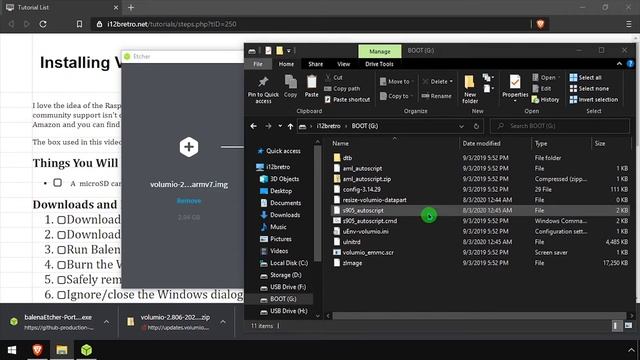640x360 pixels.
Task: Go back in Explorer navigation
Action: 253,126
